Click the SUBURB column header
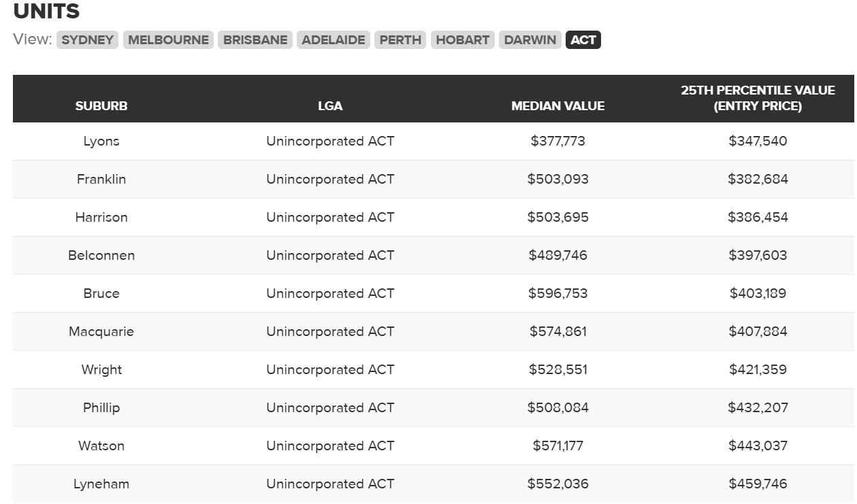 (101, 105)
